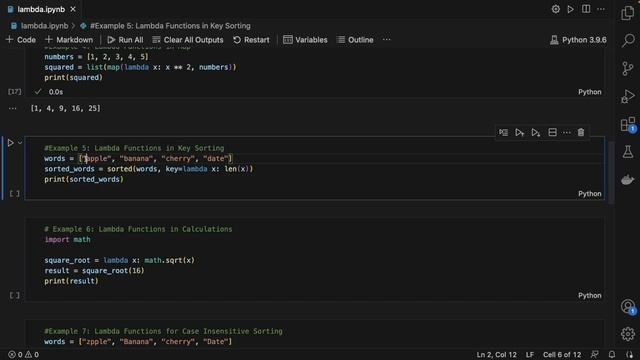Click LF line ending in status bar
This screenshot has height=360, width=640.
[x=530, y=355]
